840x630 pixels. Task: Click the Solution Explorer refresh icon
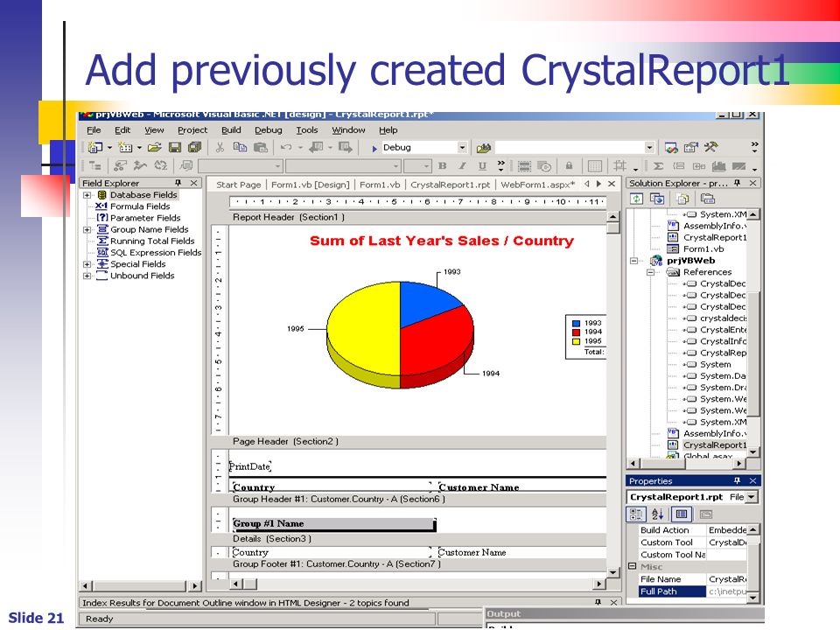pyautogui.click(x=636, y=199)
